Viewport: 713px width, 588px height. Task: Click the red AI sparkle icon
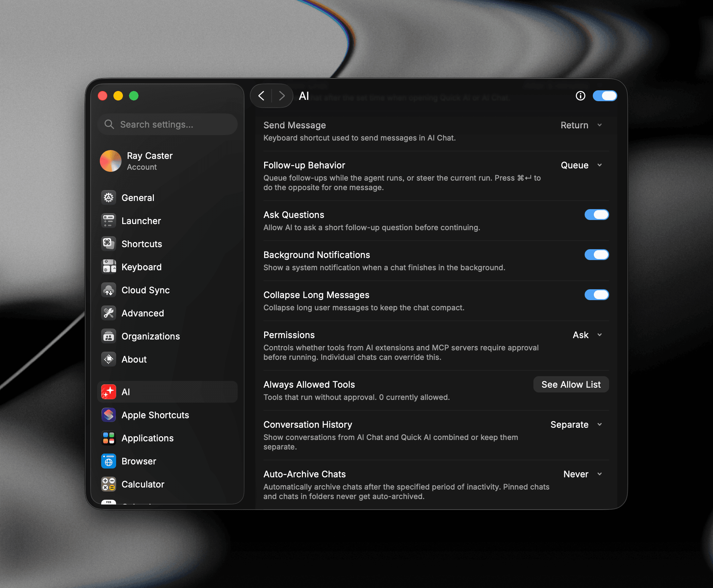tap(109, 392)
